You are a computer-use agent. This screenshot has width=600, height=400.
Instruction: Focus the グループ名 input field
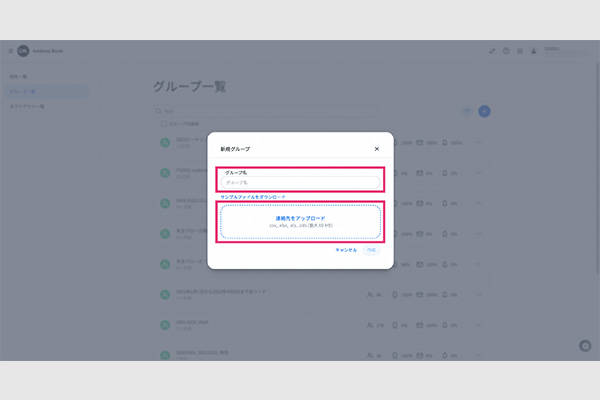(x=300, y=183)
